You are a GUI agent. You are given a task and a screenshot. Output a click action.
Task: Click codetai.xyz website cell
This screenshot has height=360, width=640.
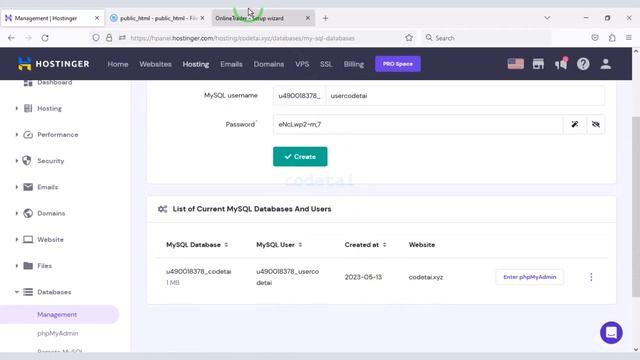(426, 277)
